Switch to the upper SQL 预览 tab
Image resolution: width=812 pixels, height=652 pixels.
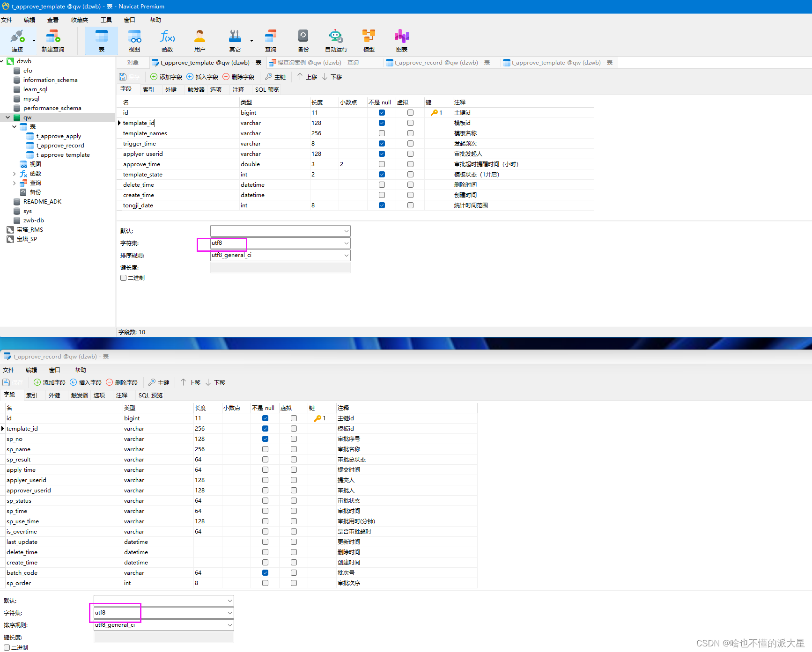coord(267,90)
